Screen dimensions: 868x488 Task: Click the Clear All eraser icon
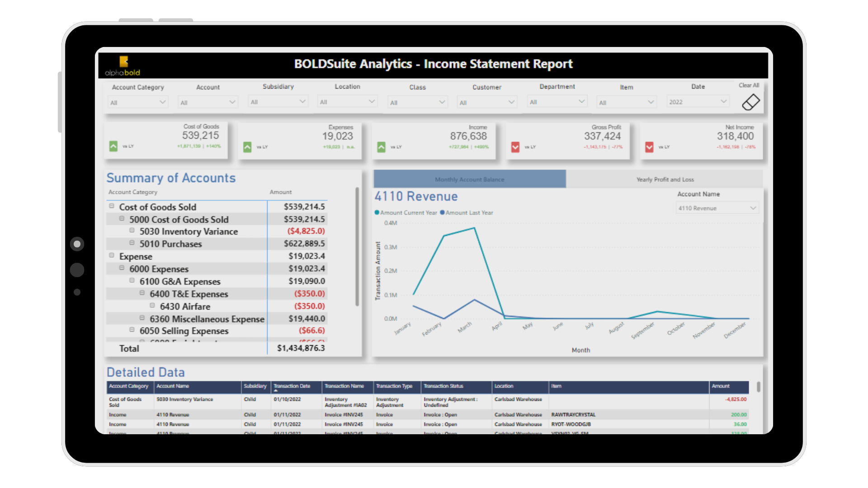point(750,102)
